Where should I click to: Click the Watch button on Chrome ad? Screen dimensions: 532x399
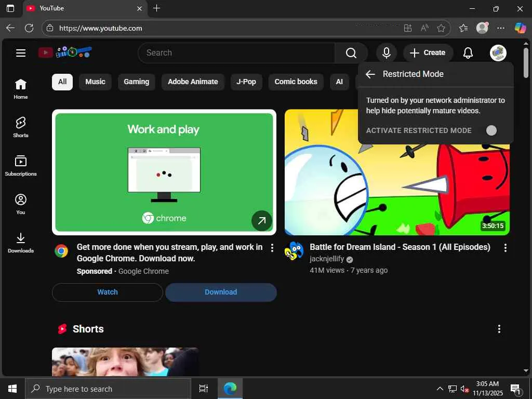pos(108,292)
